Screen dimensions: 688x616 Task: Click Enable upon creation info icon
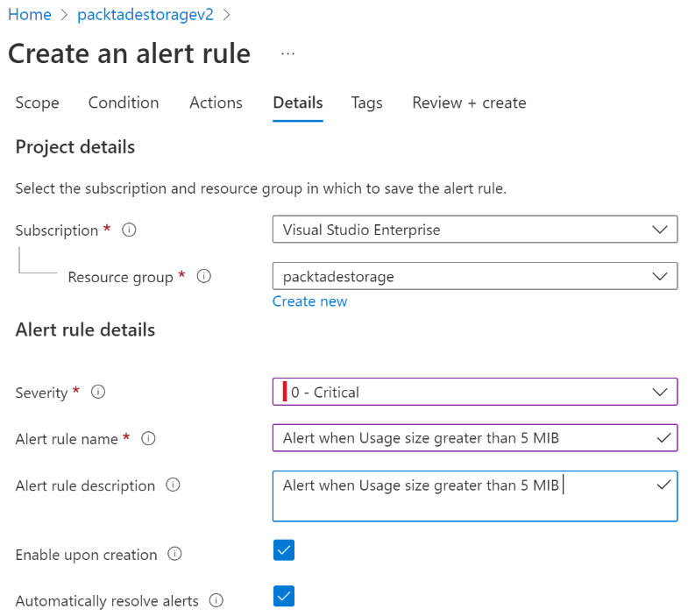pos(174,554)
